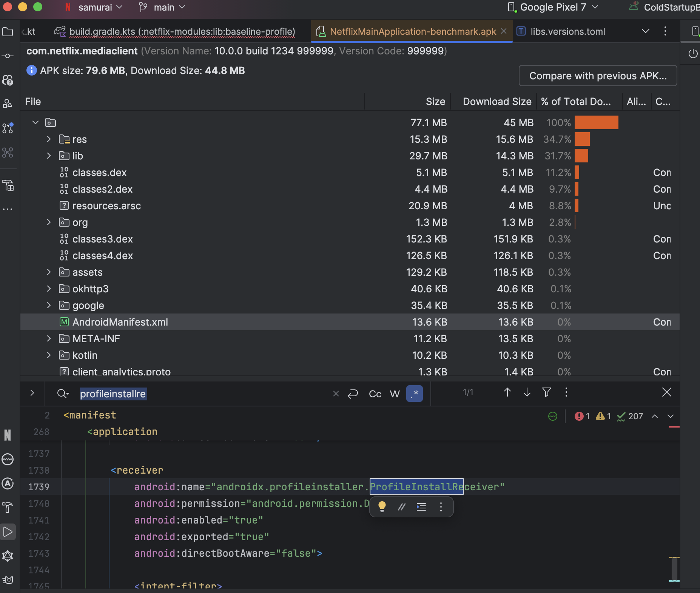The image size is (700, 593).
Task: Click the filter search results icon
Action: (x=546, y=392)
